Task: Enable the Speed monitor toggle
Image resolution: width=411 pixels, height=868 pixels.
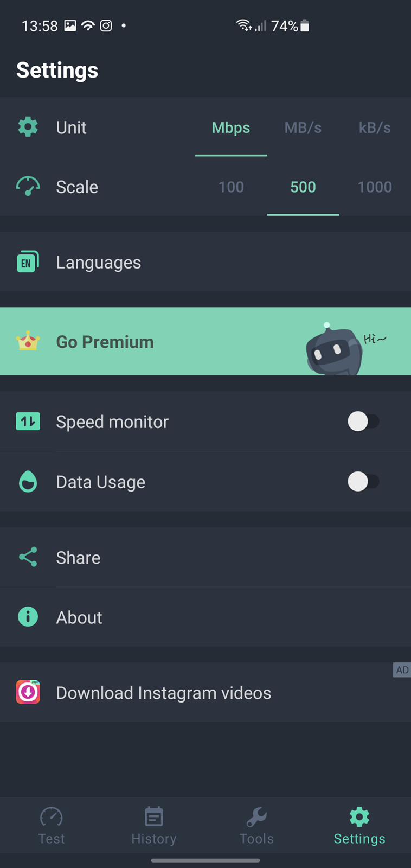Action: click(x=363, y=422)
